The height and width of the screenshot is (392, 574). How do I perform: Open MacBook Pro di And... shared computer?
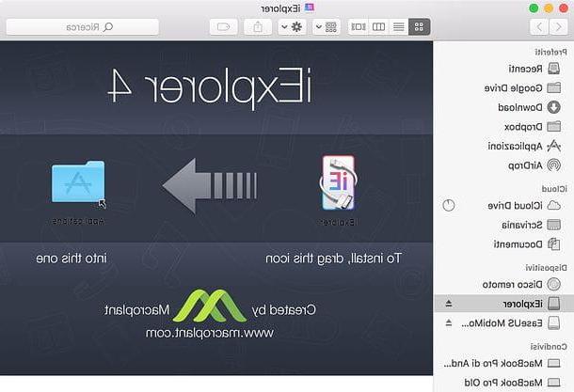click(x=502, y=364)
